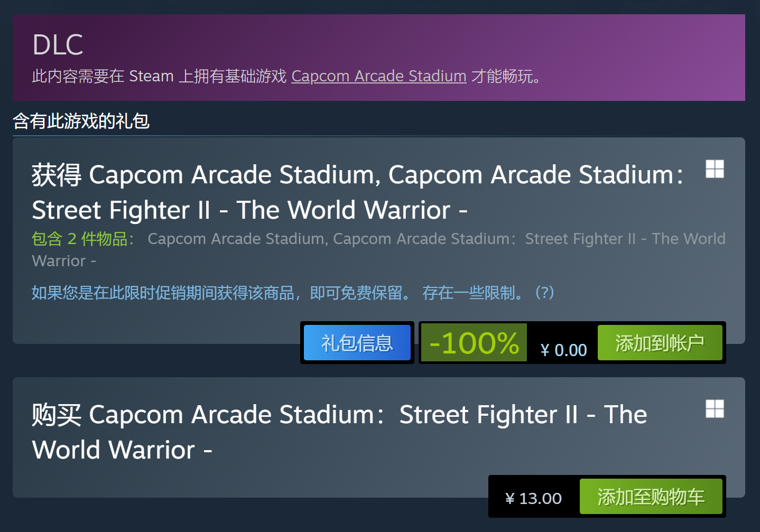
Task: Click the (?) help link about promotion limits
Action: click(x=545, y=293)
